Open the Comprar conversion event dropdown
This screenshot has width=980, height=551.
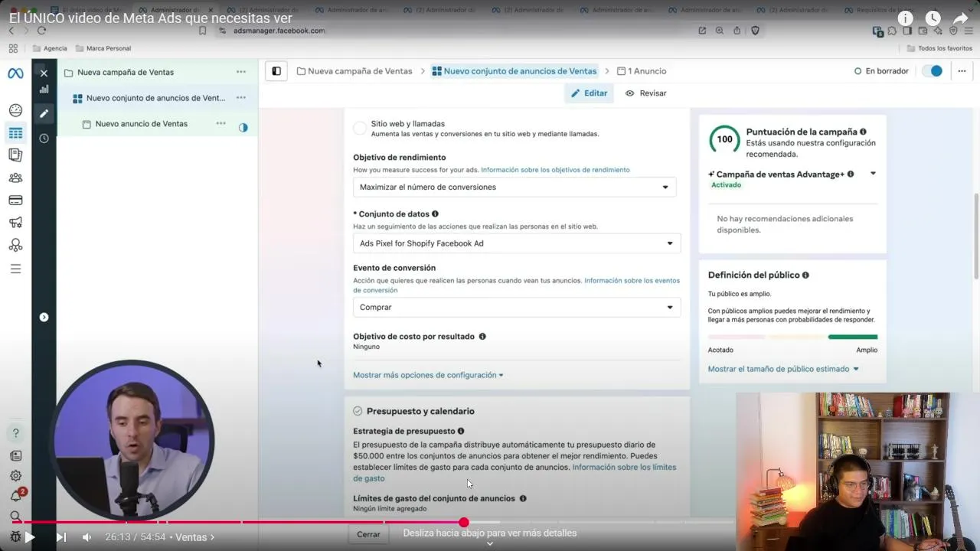(517, 307)
